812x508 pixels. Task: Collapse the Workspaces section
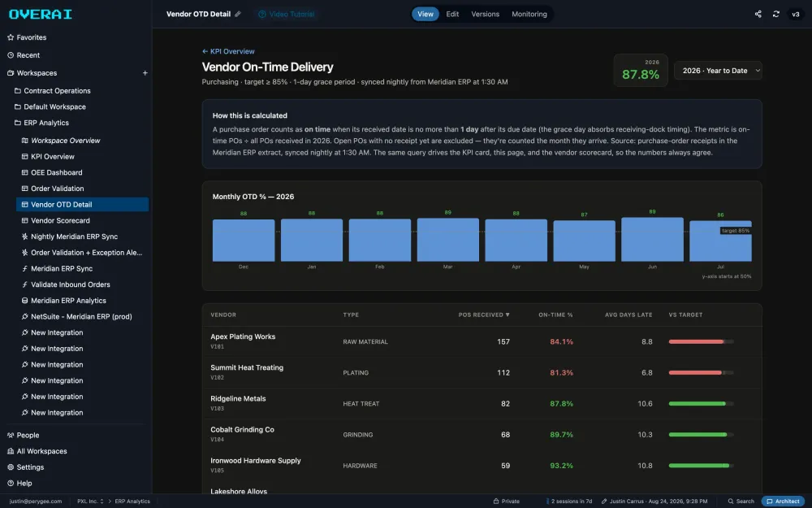(32, 73)
